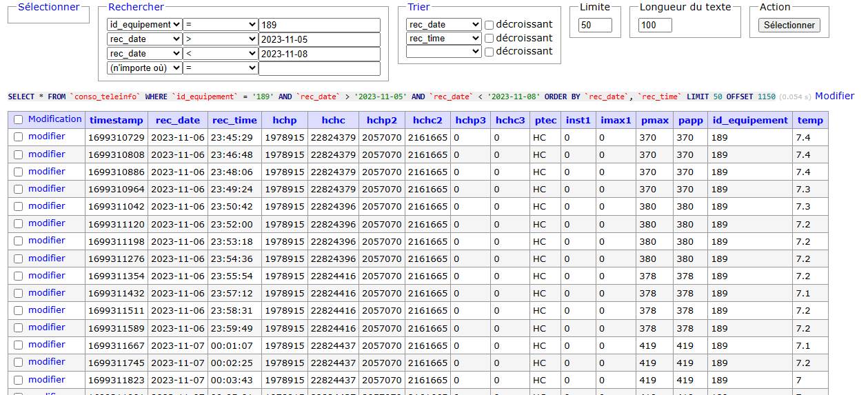Open the (n'importe où) column dropdown
This screenshot has height=395, width=868.
[145, 68]
